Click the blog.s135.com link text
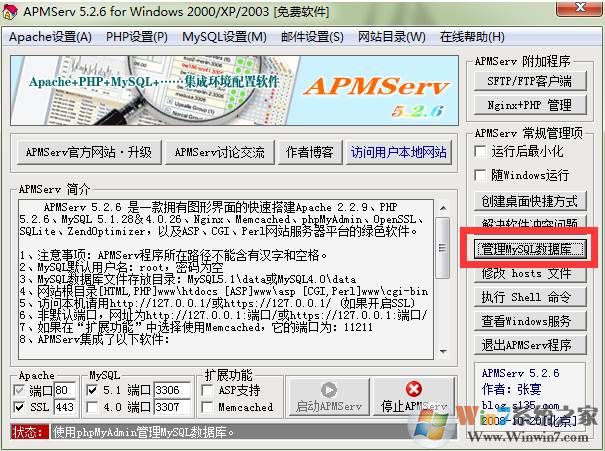 click(x=520, y=405)
